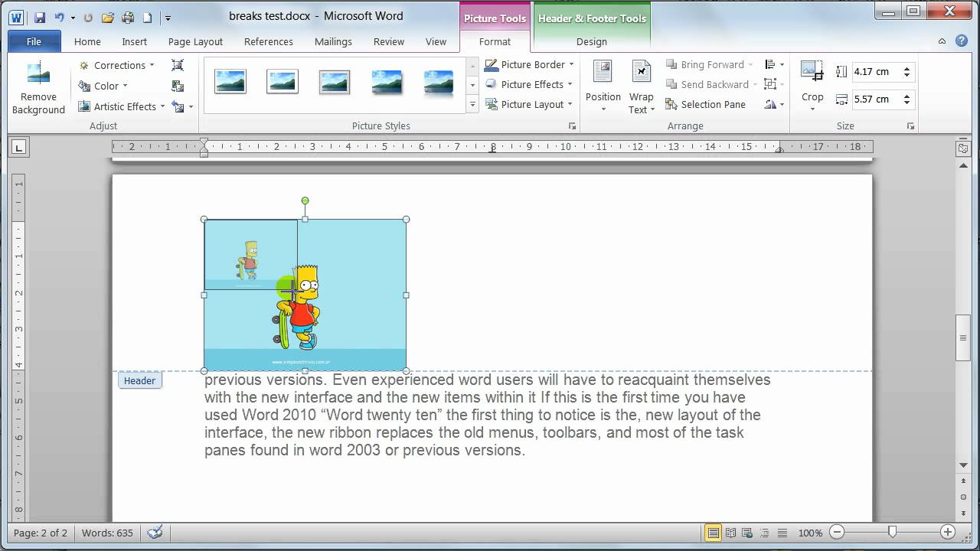
Task: Open the Picture Layout dropdown
Action: (529, 104)
